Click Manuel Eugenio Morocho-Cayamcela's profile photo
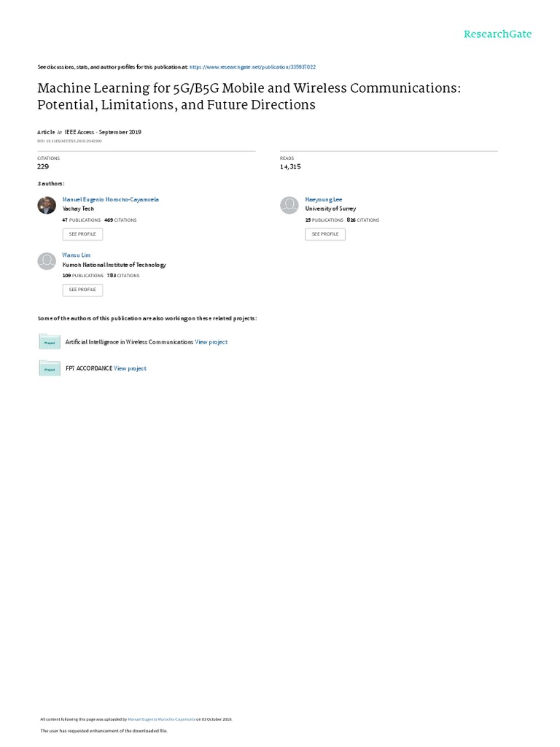 pyautogui.click(x=47, y=205)
